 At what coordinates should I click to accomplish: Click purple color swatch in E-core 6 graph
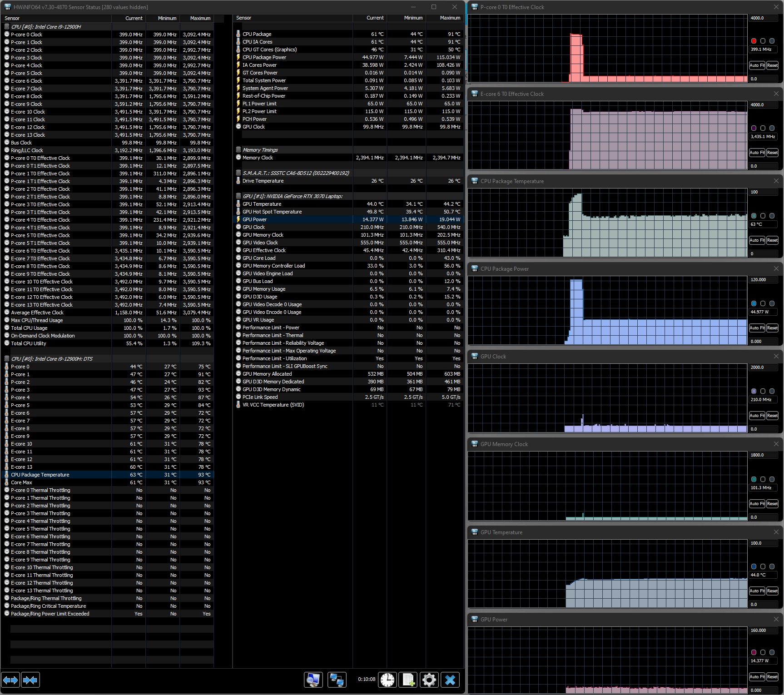coord(754,128)
